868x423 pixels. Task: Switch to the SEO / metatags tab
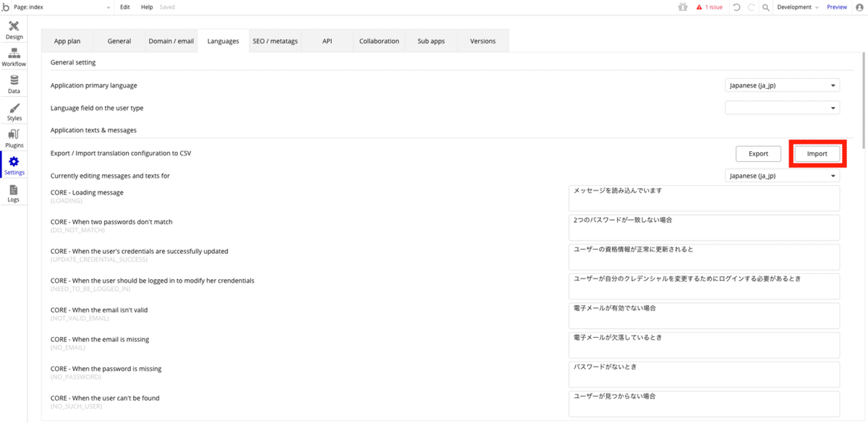pyautogui.click(x=275, y=41)
